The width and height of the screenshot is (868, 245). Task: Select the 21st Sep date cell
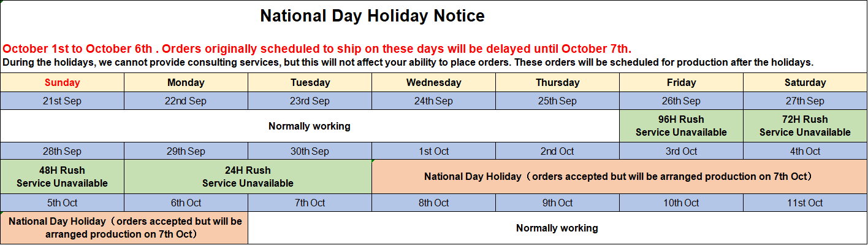coord(62,101)
